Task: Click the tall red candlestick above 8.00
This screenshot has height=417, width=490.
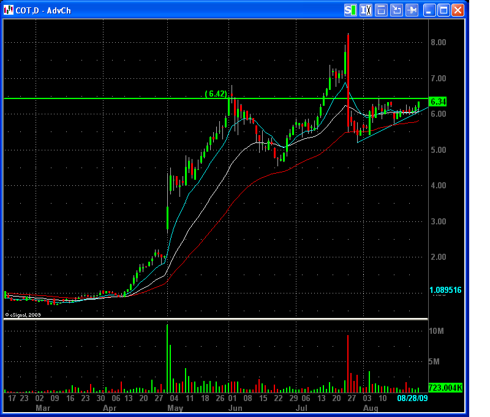Action: [348, 83]
